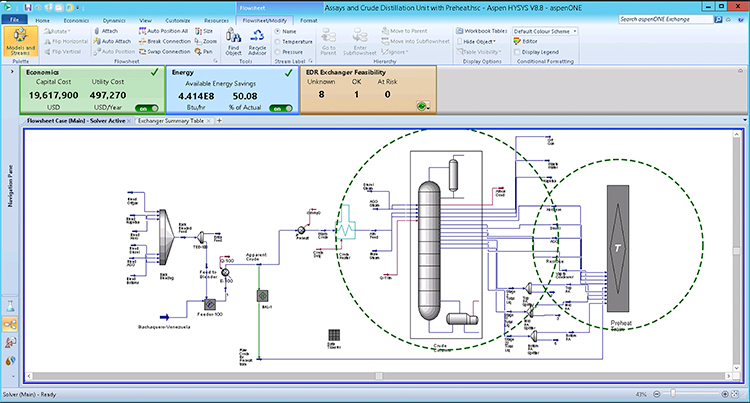Click the Find Object tool

[x=233, y=42]
